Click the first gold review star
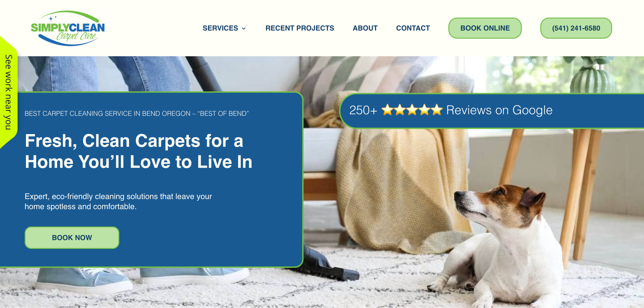The height and width of the screenshot is (308, 644). coord(387,110)
